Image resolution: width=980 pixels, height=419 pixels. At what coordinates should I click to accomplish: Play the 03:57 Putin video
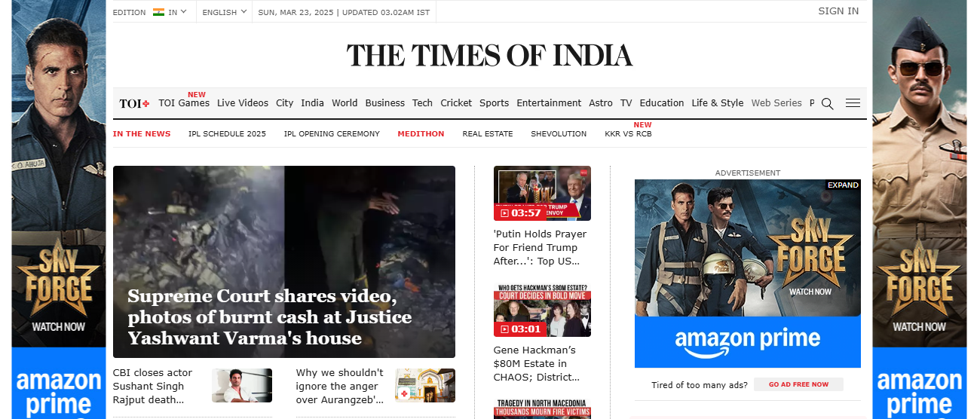coord(542,194)
